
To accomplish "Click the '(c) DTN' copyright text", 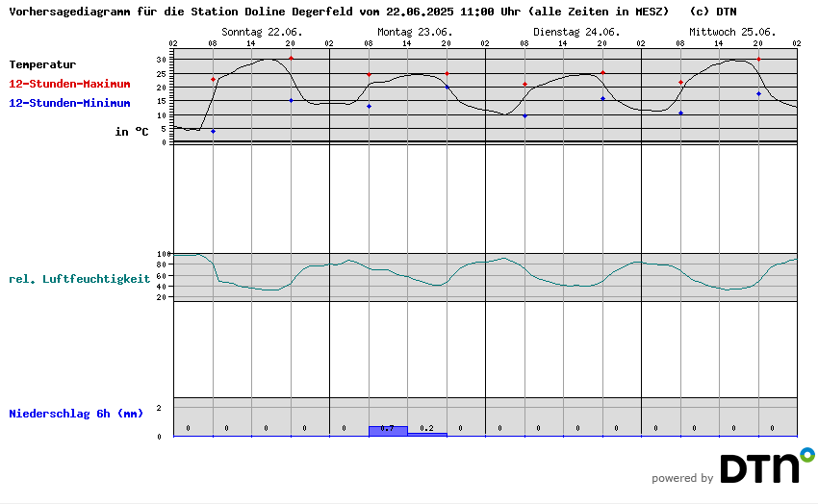I will [713, 12].
